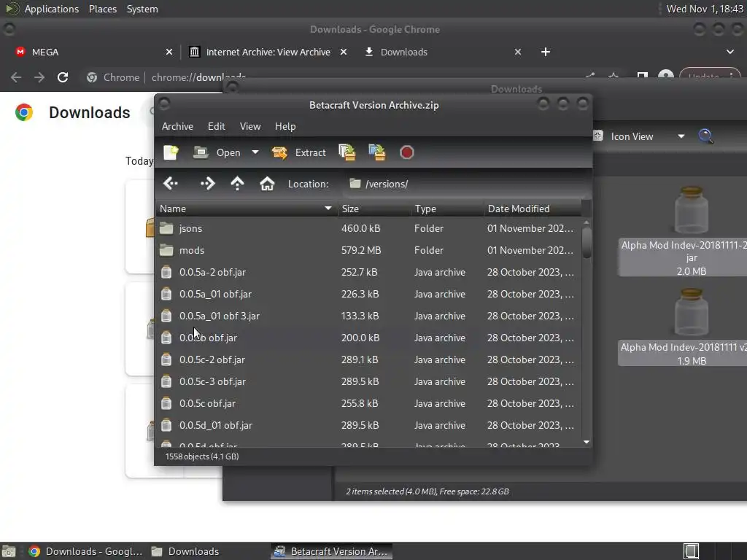Select file 0.0.5c-2 obf.jar
Image resolution: width=747 pixels, height=560 pixels.
tap(368, 360)
